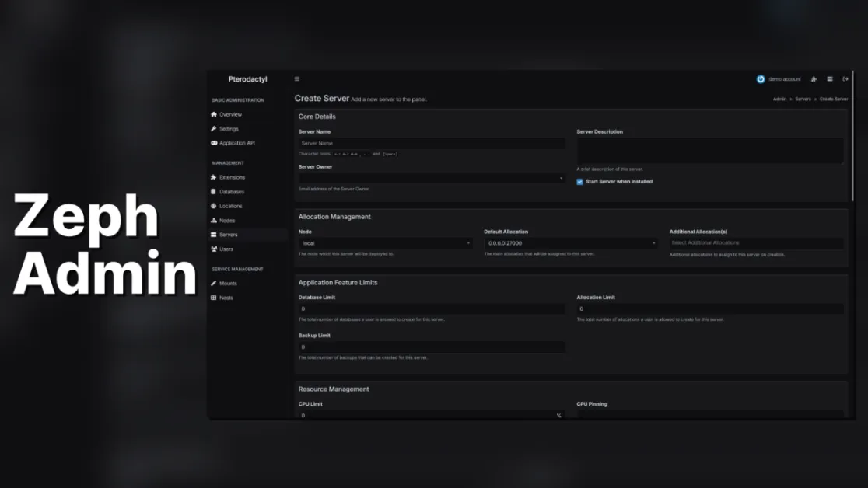Open the Default Allocation dropdown
Viewport: 868px width, 488px height.
coord(571,243)
